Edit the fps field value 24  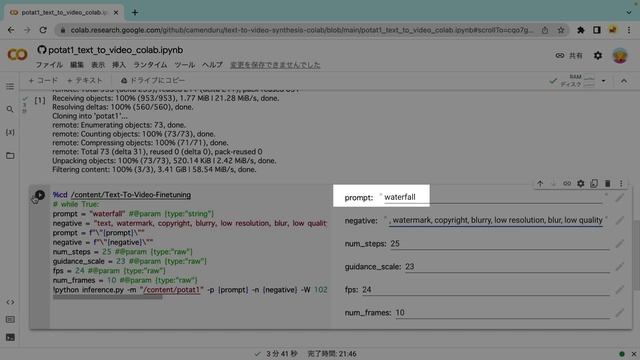pyautogui.click(x=486, y=290)
